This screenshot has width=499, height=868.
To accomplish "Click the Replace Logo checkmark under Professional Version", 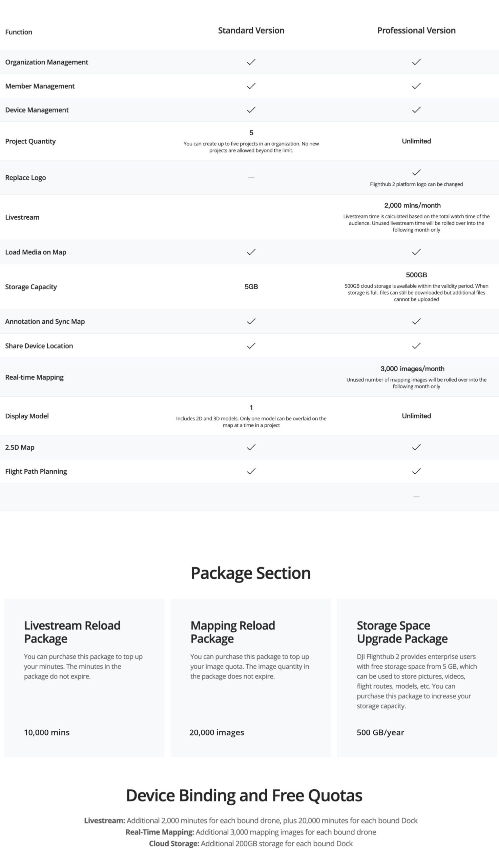I will (416, 172).
